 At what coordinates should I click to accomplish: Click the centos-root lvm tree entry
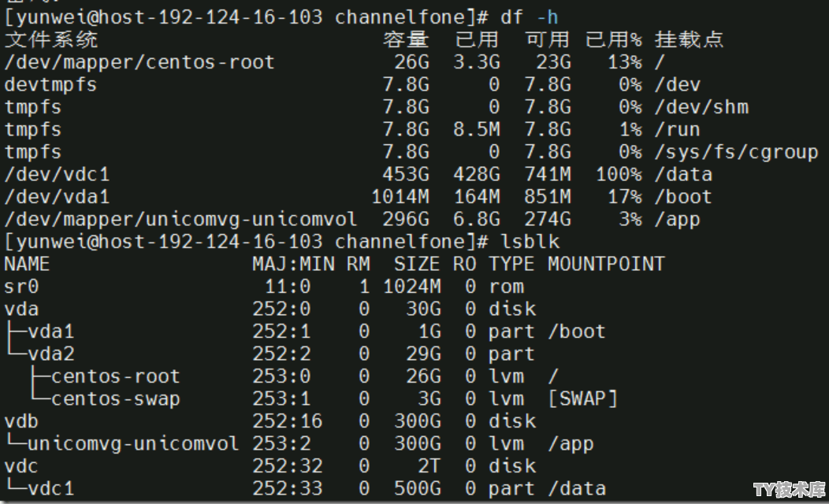[x=115, y=376]
